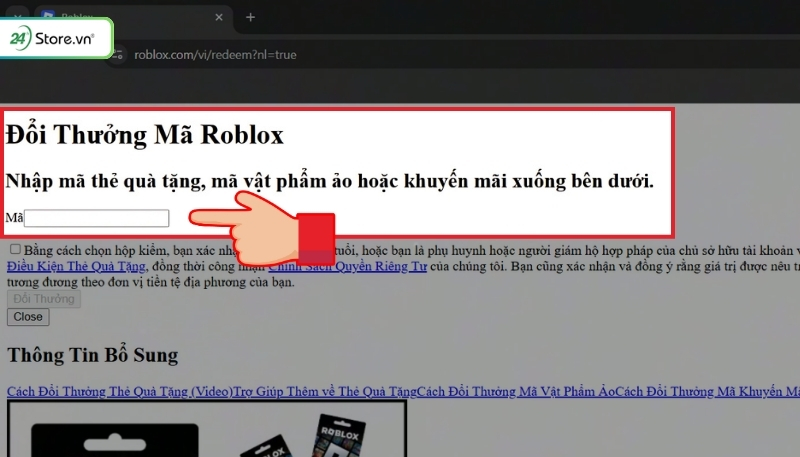
Task: Click the Thông Tin Bổ Sung heading
Action: click(92, 355)
